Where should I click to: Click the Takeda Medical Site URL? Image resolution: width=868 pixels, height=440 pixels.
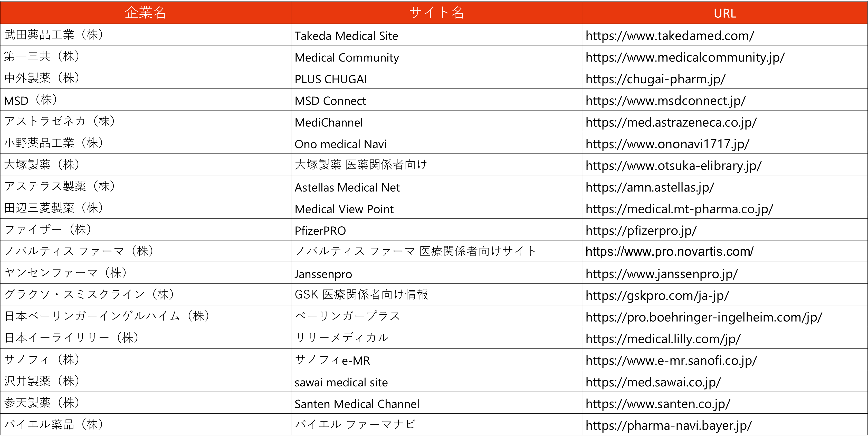coord(670,36)
